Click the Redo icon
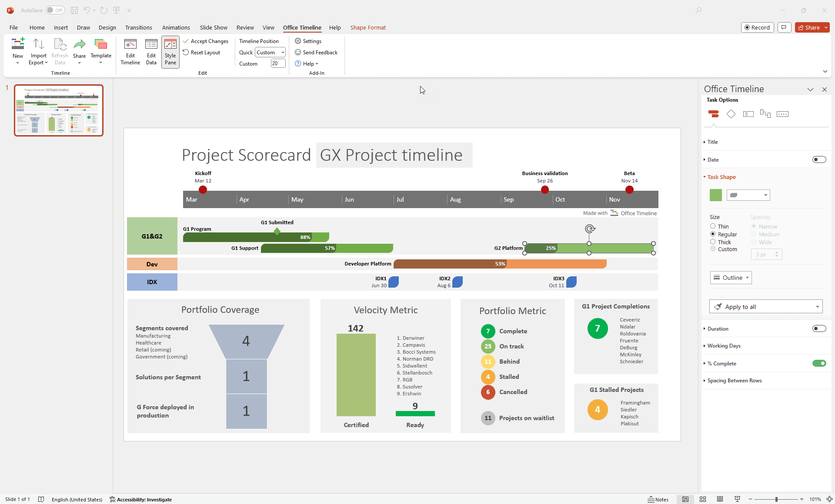This screenshot has height=504, width=835. pos(104,10)
